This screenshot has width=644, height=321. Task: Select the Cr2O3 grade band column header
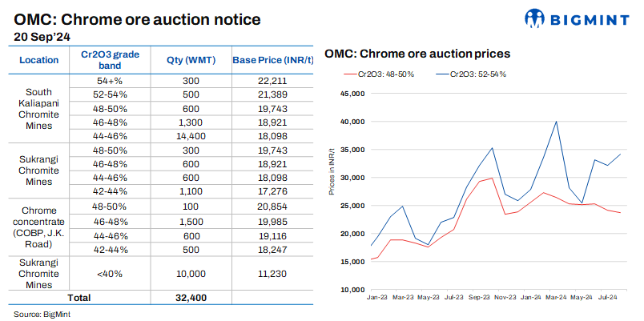pyautogui.click(x=109, y=60)
